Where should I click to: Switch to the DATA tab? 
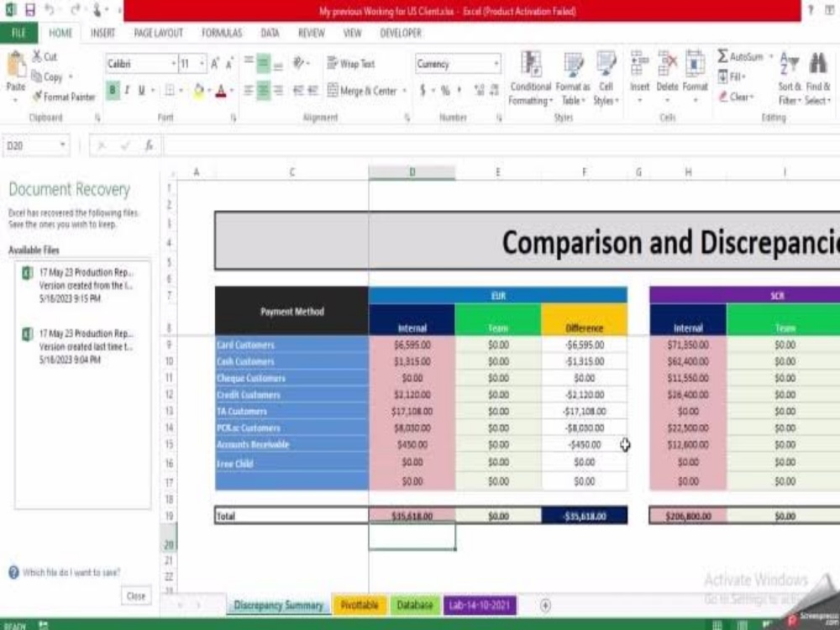pyautogui.click(x=270, y=34)
